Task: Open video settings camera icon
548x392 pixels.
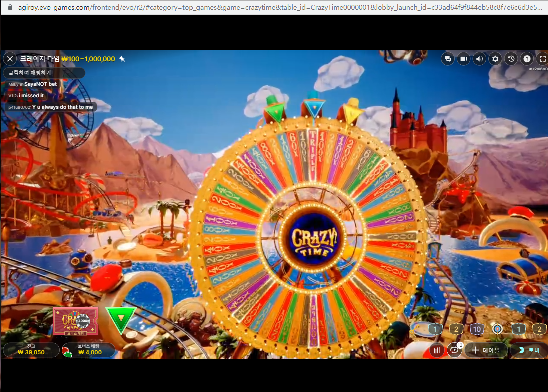Action: click(x=464, y=59)
